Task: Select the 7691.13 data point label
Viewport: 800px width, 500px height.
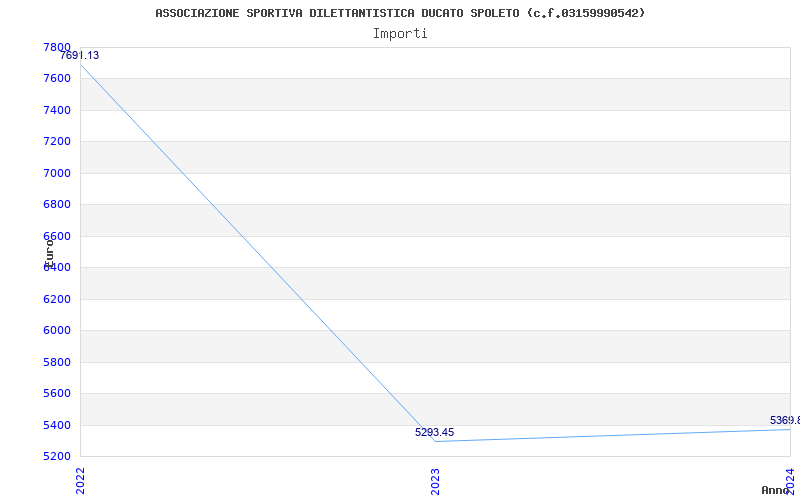Action: [x=79, y=56]
